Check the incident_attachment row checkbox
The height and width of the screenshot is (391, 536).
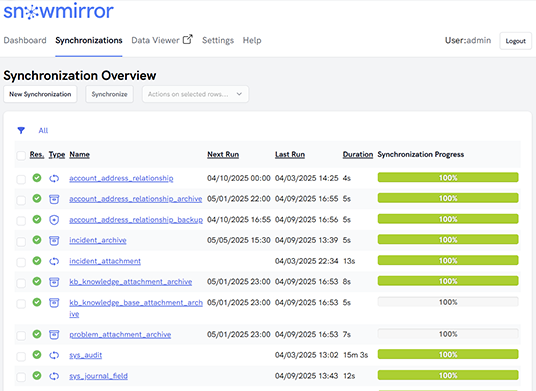(x=21, y=262)
